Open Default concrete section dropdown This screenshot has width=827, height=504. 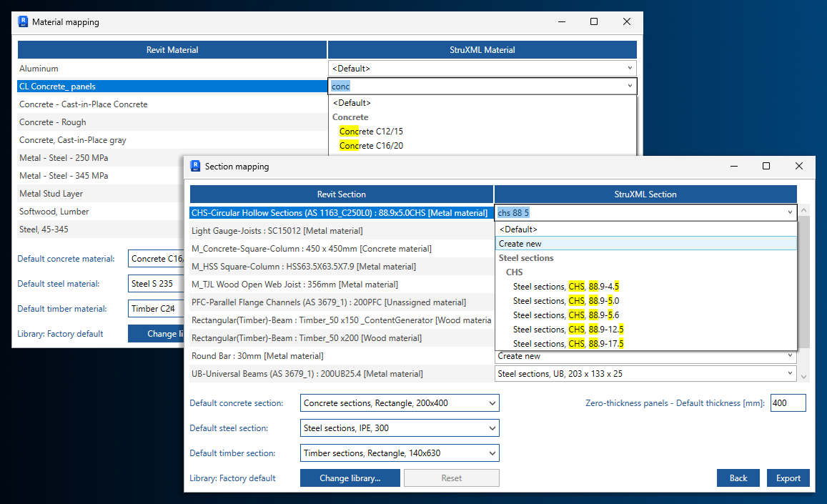pyautogui.click(x=400, y=403)
